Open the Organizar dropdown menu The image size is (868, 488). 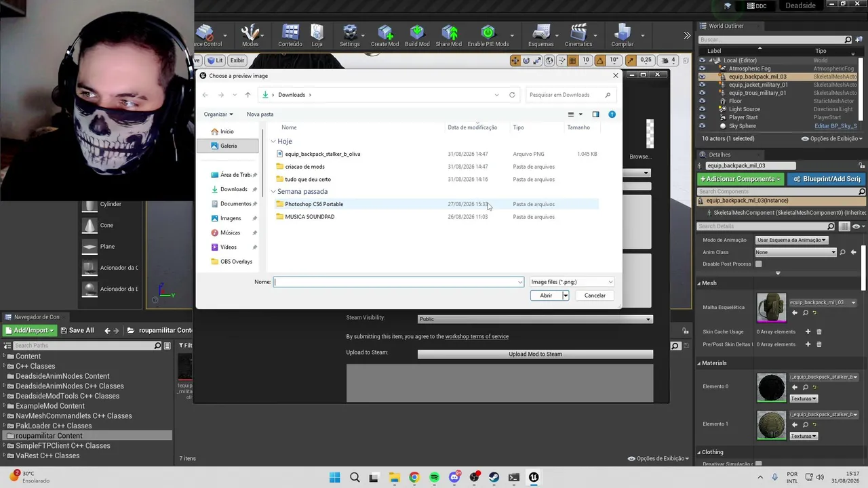pyautogui.click(x=218, y=114)
